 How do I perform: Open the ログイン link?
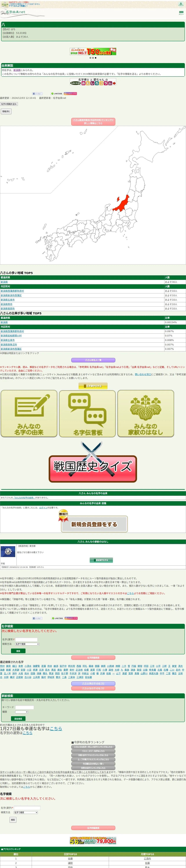coord(43,508)
